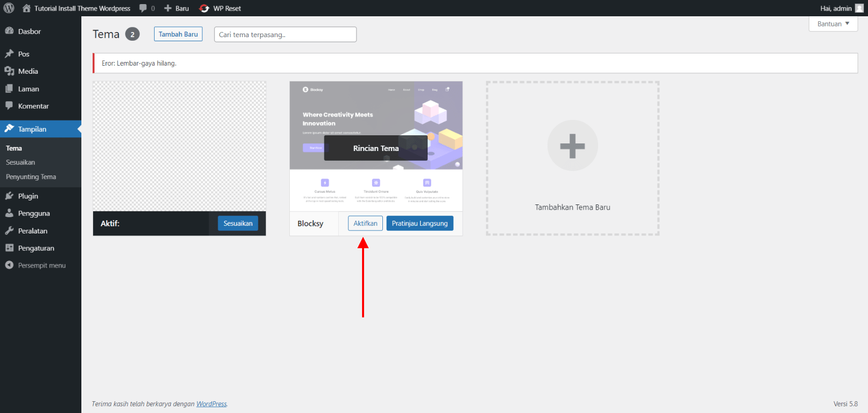Click the active theme blank thumbnail
The image size is (868, 413).
[179, 146]
